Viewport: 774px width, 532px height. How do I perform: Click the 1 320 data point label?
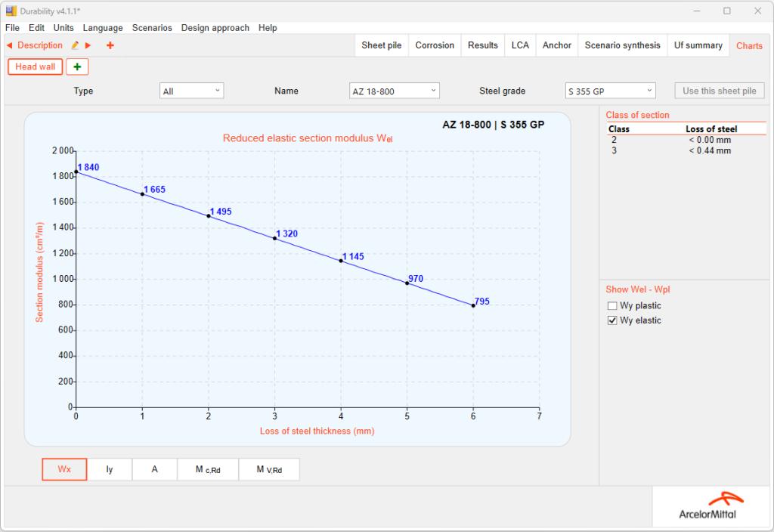pyautogui.click(x=286, y=234)
